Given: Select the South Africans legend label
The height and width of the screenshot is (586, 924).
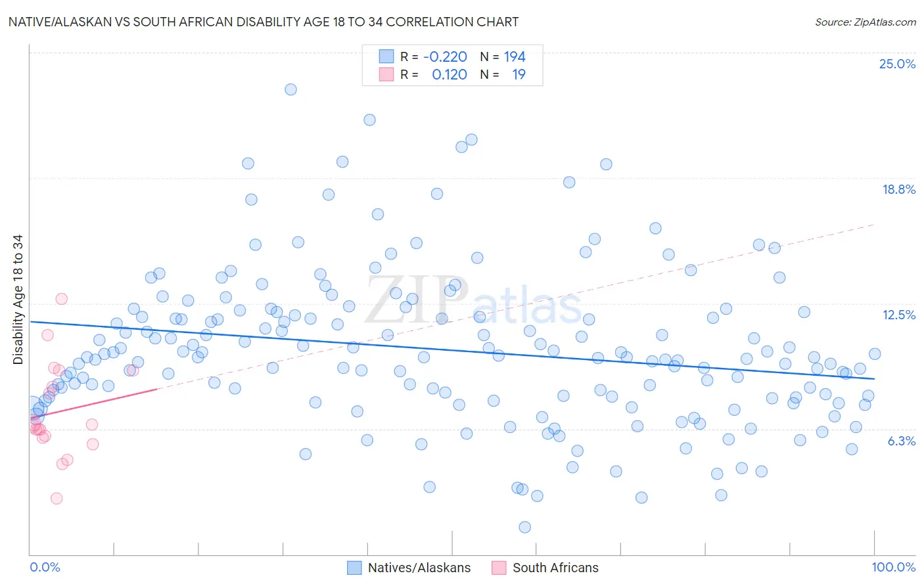Looking at the screenshot, I should (556, 568).
